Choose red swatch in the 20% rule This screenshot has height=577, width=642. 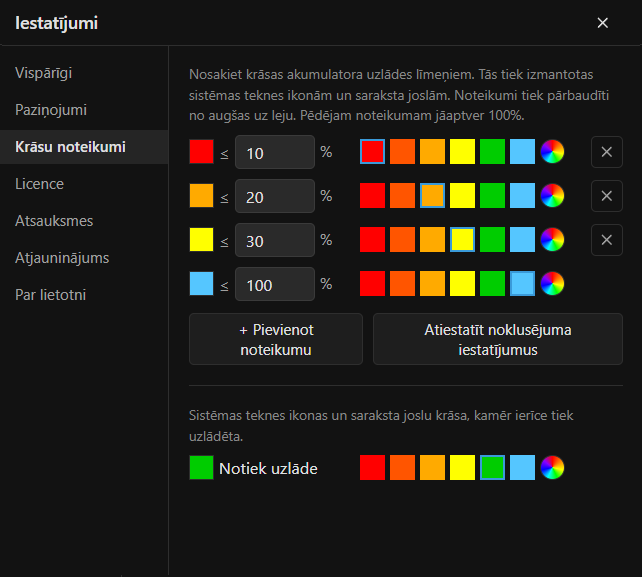click(373, 195)
